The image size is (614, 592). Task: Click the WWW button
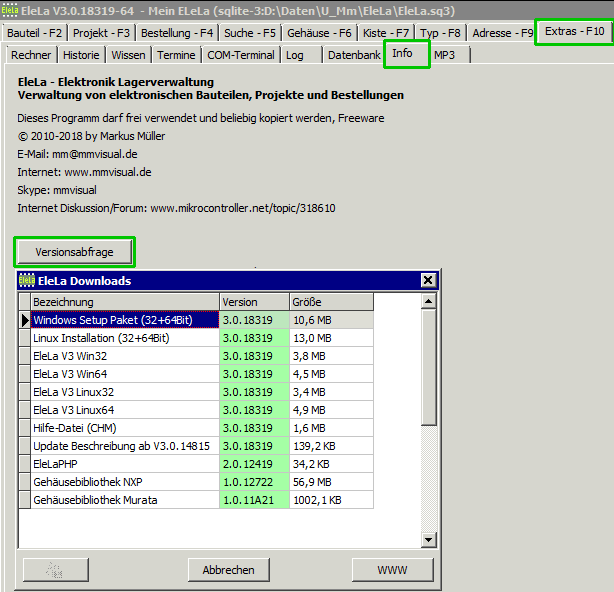coord(393,570)
